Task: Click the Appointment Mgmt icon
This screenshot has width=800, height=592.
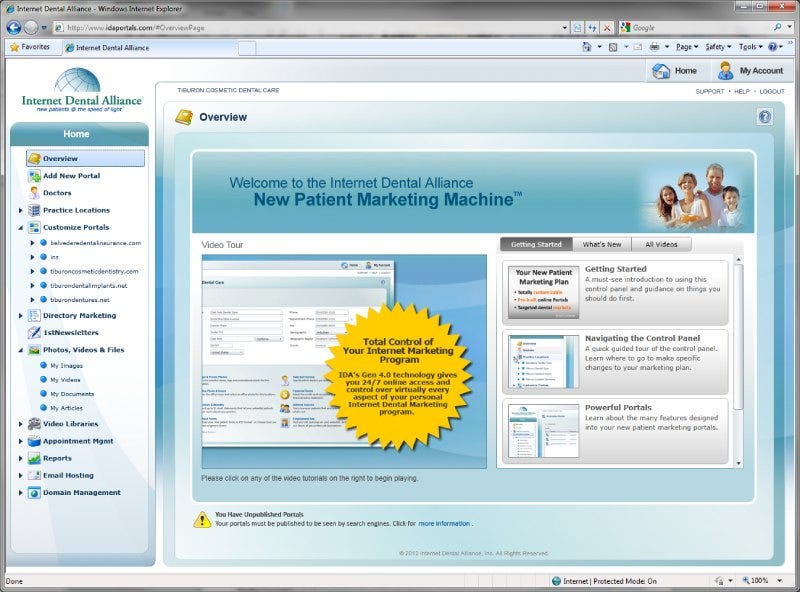Action: pos(34,441)
